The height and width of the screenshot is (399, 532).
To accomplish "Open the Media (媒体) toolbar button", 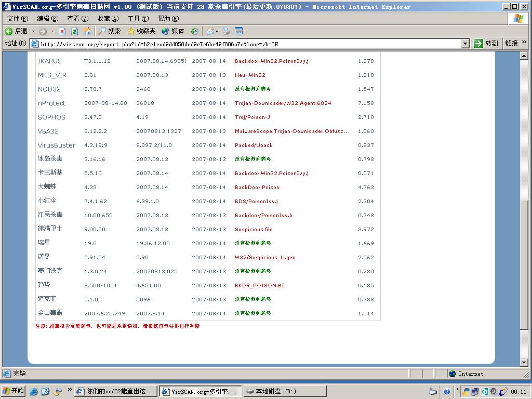I will coord(172,31).
